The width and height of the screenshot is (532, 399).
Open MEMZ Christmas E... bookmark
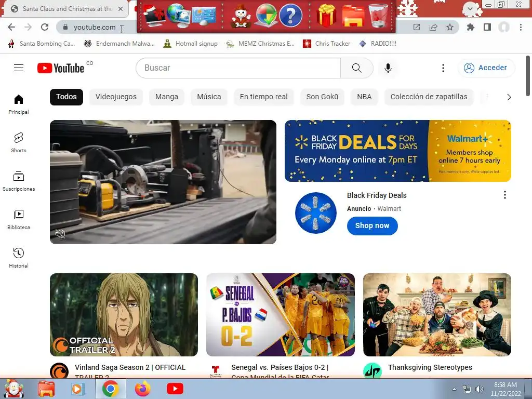261,44
